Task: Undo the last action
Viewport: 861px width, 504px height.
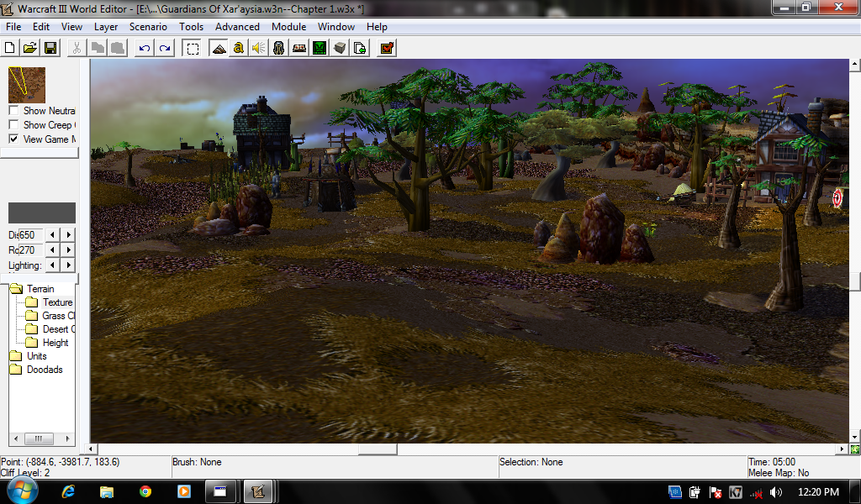Action: point(145,48)
